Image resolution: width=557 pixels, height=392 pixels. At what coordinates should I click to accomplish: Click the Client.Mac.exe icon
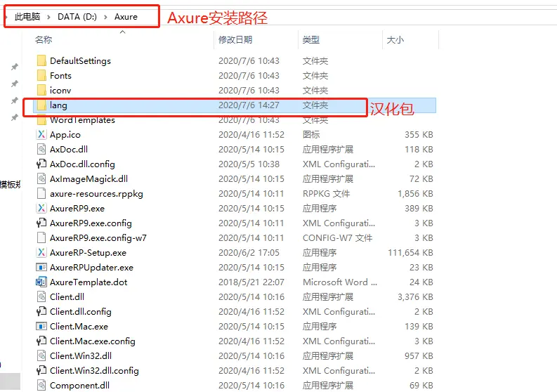click(x=41, y=326)
